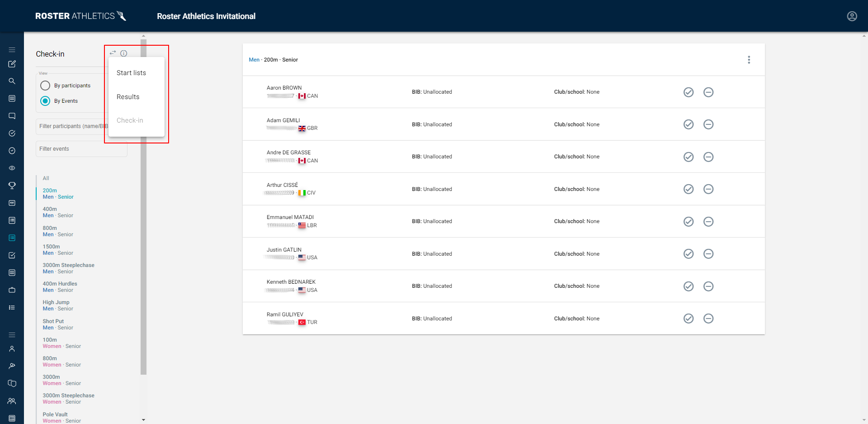Click the info icon beside Check-in

click(x=124, y=53)
